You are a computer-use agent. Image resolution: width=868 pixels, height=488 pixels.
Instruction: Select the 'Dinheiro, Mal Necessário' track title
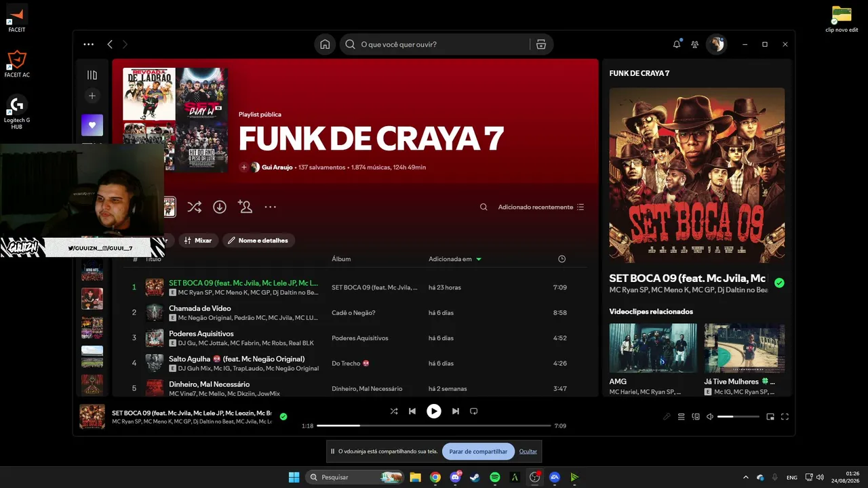tap(210, 384)
